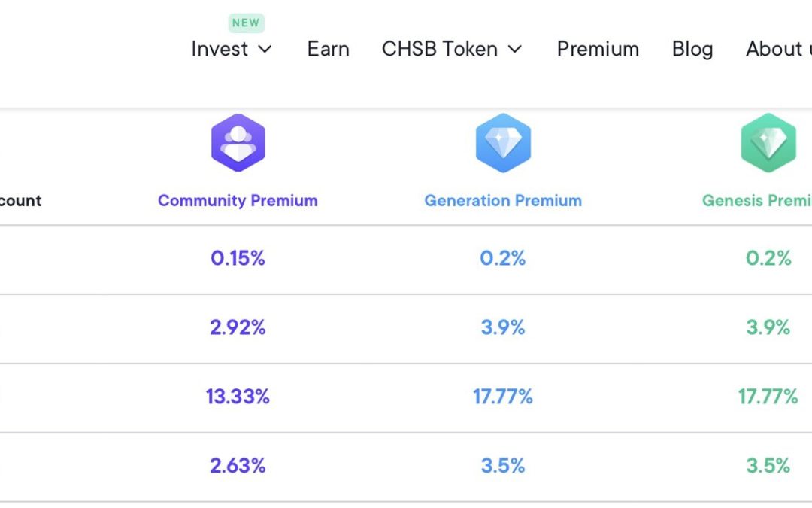812x508 pixels.
Task: Click the 0.15% Community Premium value
Action: pos(238,258)
